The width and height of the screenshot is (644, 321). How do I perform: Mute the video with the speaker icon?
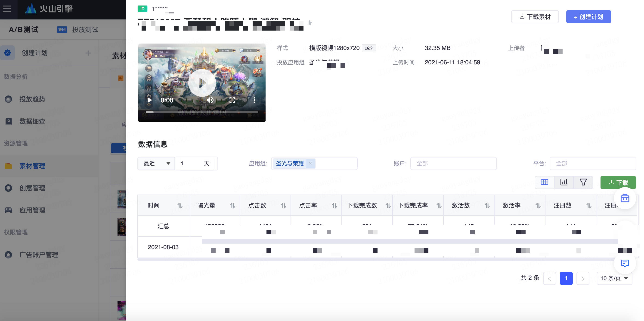210,100
